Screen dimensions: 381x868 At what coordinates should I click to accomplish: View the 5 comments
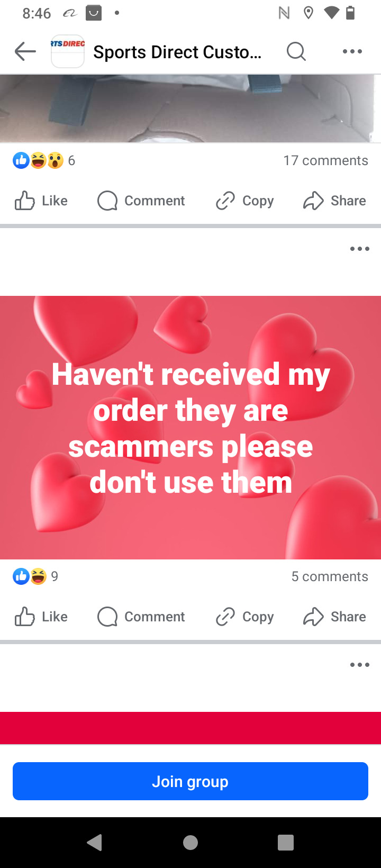330,576
